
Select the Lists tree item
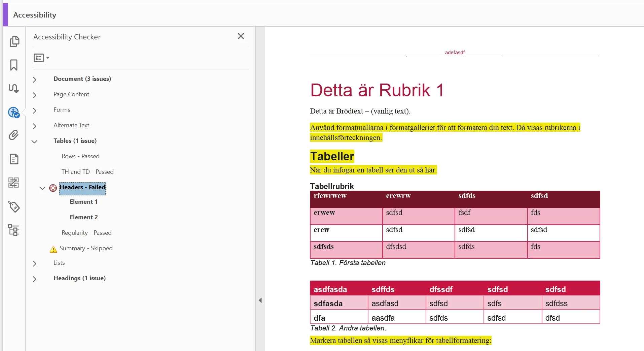click(59, 263)
